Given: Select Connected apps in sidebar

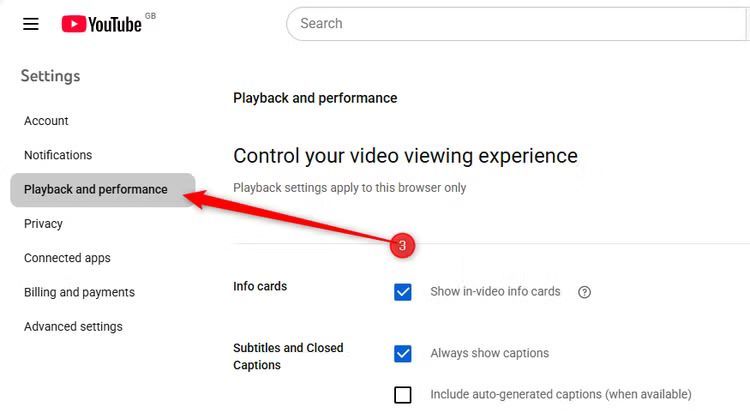Looking at the screenshot, I should point(67,258).
